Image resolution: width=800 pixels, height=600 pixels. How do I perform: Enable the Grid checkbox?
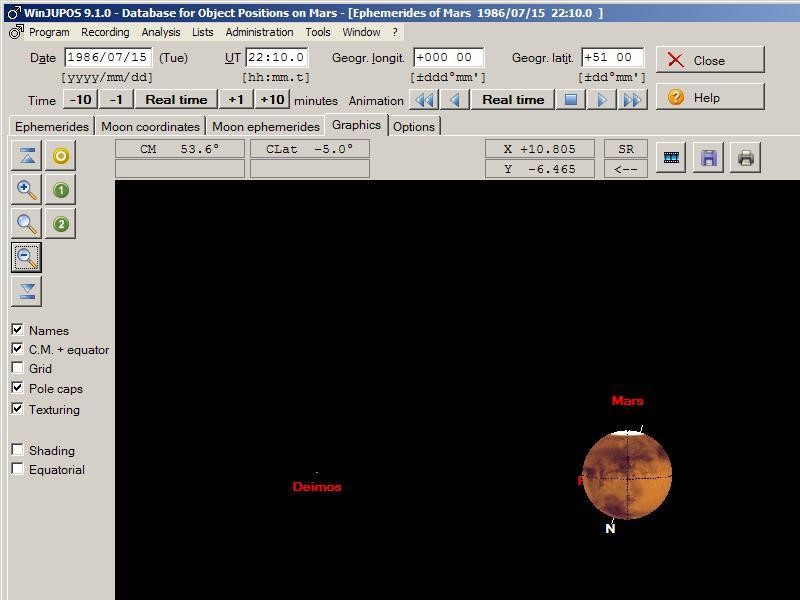(x=17, y=367)
